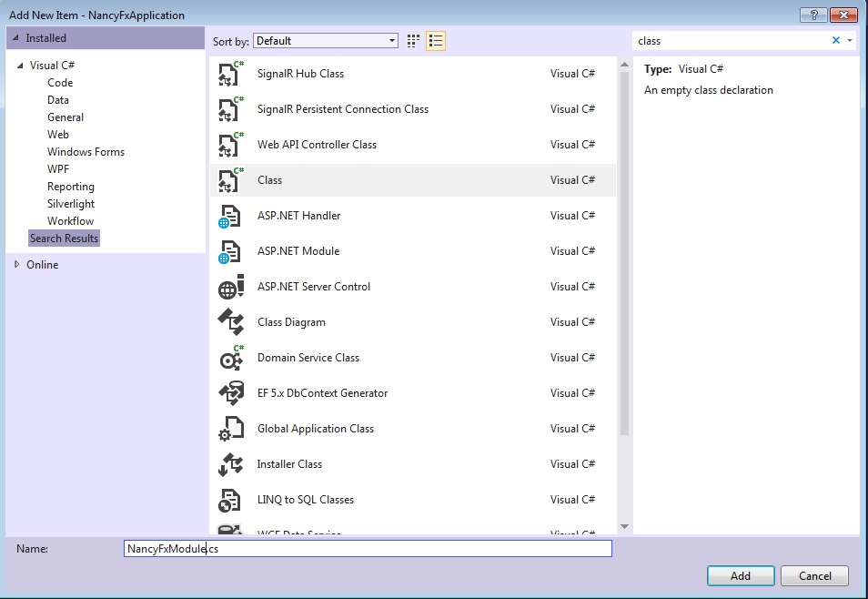Click the Name input field
The image size is (868, 599).
click(x=368, y=549)
